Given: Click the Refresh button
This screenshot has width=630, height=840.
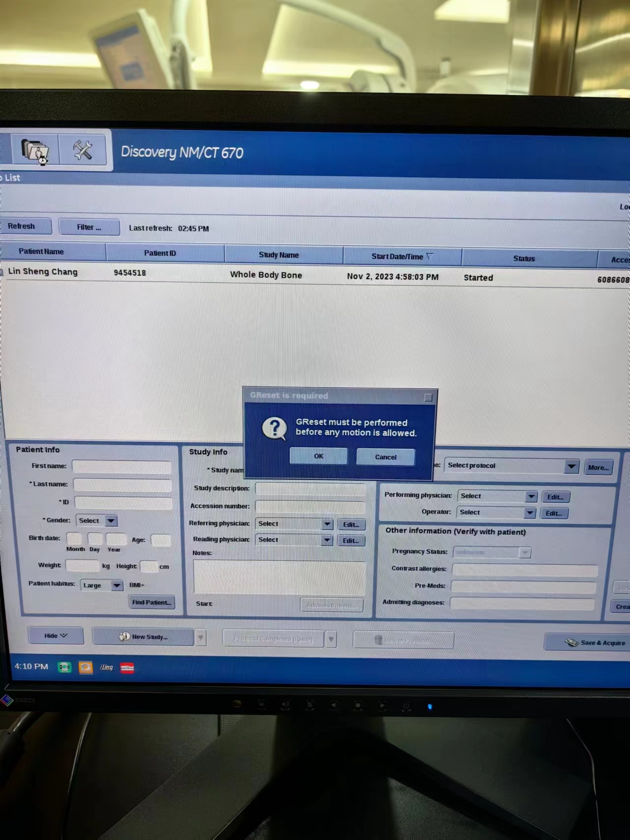Looking at the screenshot, I should pos(22,226).
